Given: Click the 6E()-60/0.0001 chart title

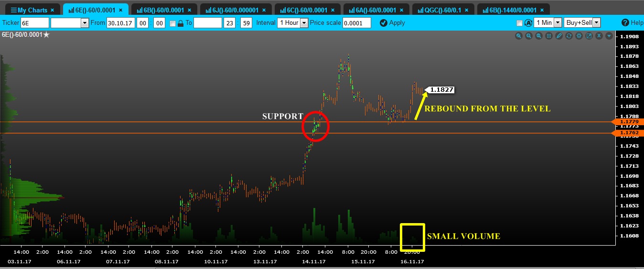Looking at the screenshot, I should (22, 34).
